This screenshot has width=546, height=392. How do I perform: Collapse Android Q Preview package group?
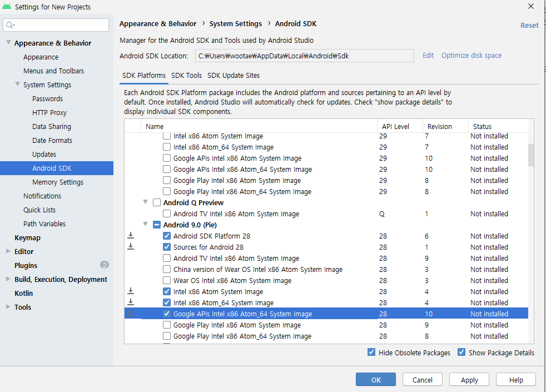[x=146, y=202]
